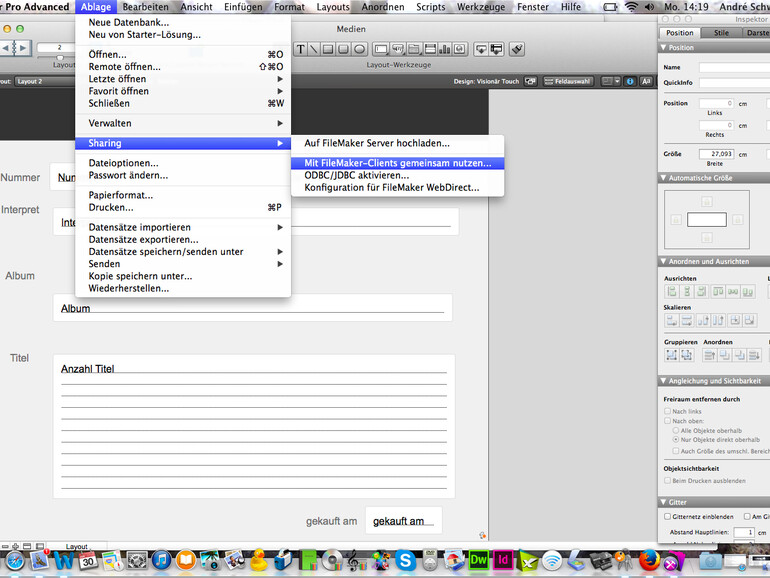Viewport: 770px width, 578px height.
Task: Click the layout navigation slider
Action: [x=58, y=57]
